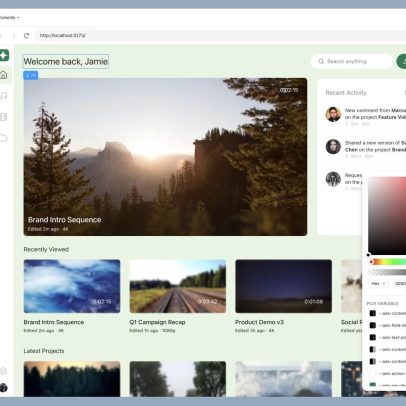Open the Q1 Campaign Recap thumbnail
The width and height of the screenshot is (406, 406).
pyautogui.click(x=178, y=286)
